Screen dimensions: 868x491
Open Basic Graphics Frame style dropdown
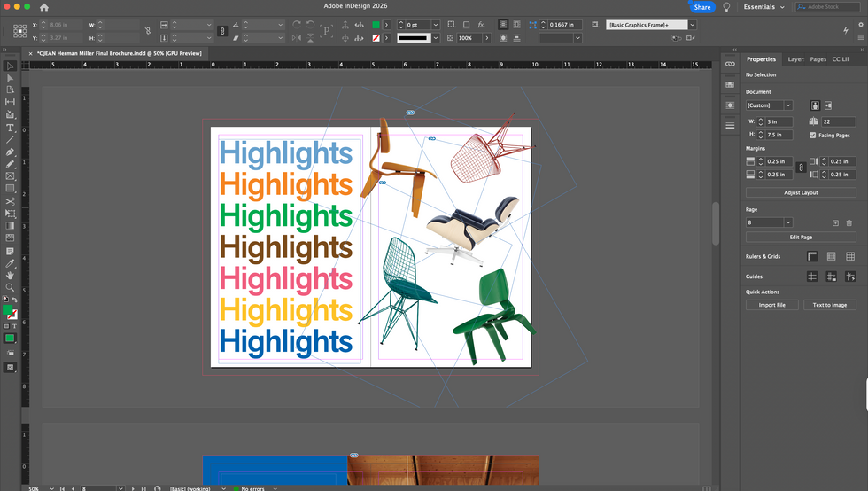(692, 25)
